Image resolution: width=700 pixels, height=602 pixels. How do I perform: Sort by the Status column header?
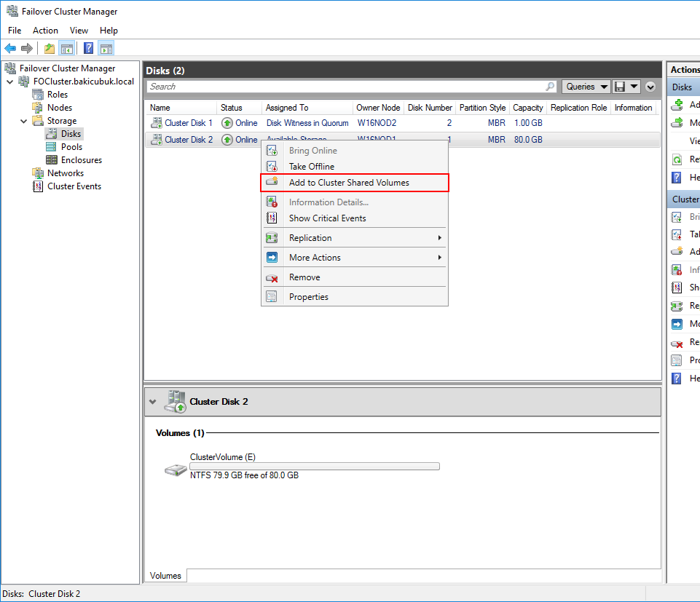(239, 108)
